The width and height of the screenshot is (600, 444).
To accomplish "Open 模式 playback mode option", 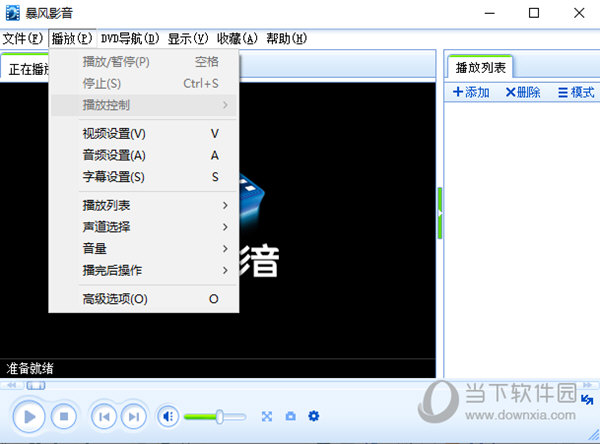I will [x=576, y=92].
